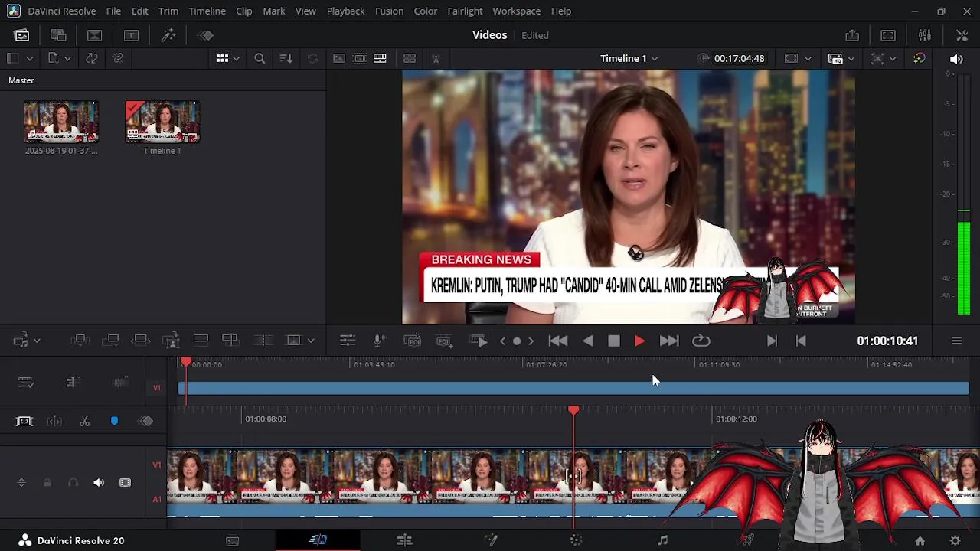The width and height of the screenshot is (980, 551).
Task: Open the Effects magic wand panel
Action: [x=168, y=35]
